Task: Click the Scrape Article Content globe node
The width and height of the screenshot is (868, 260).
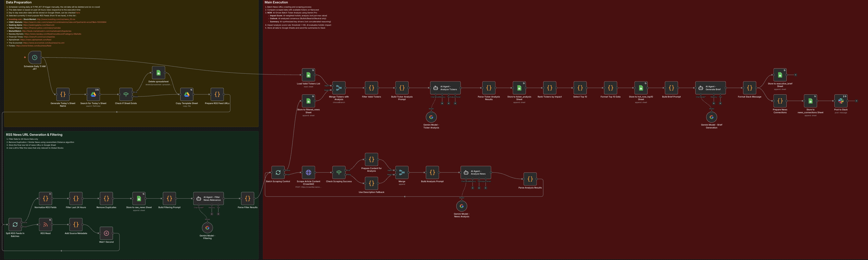Action: 308,172
